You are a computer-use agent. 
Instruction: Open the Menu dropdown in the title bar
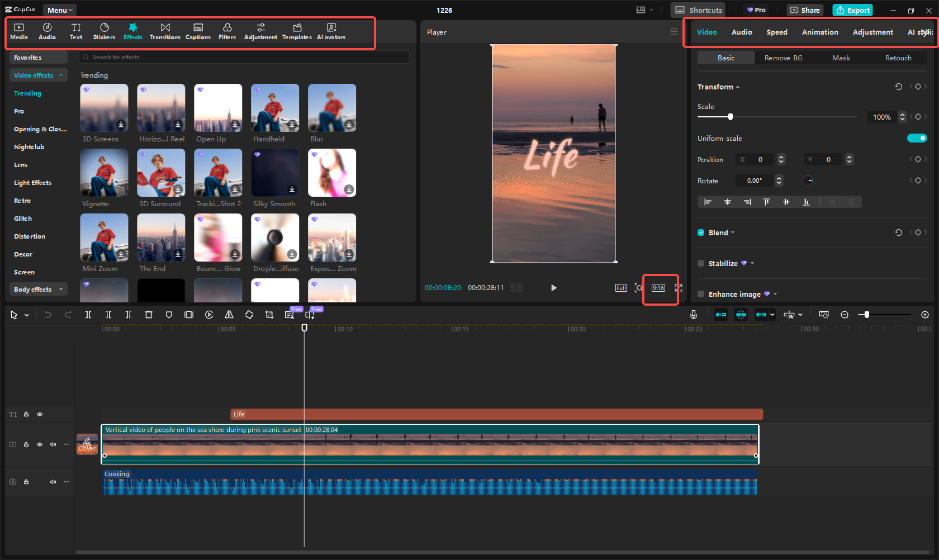[x=59, y=10]
